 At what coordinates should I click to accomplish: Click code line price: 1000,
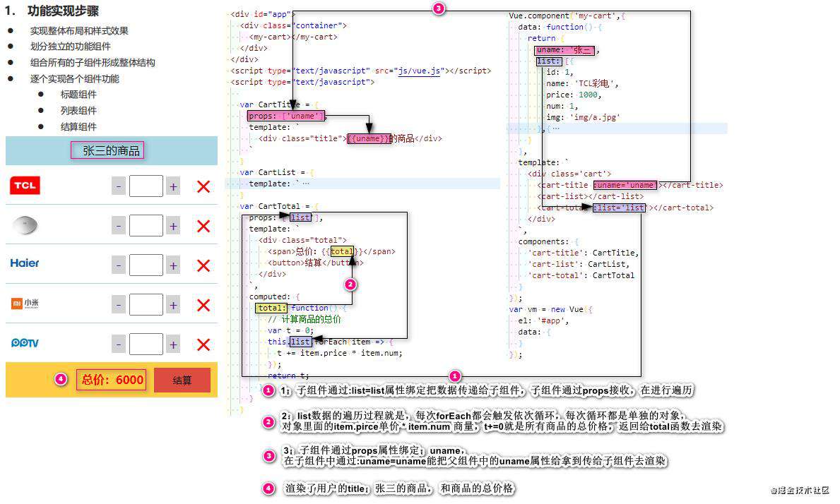click(574, 95)
